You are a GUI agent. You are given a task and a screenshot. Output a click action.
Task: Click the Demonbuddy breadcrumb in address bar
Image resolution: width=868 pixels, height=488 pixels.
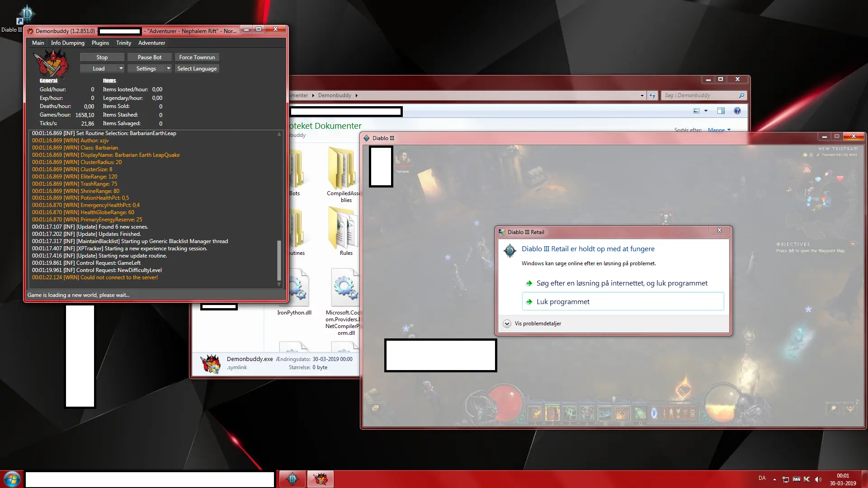(335, 95)
